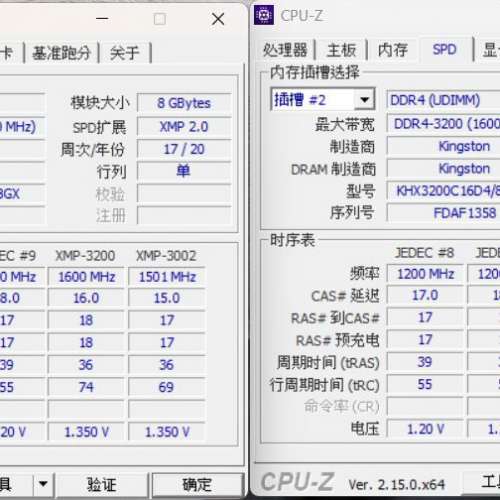Select the SPD tab in right window
Screen dimensions: 500x500
pyautogui.click(x=445, y=49)
